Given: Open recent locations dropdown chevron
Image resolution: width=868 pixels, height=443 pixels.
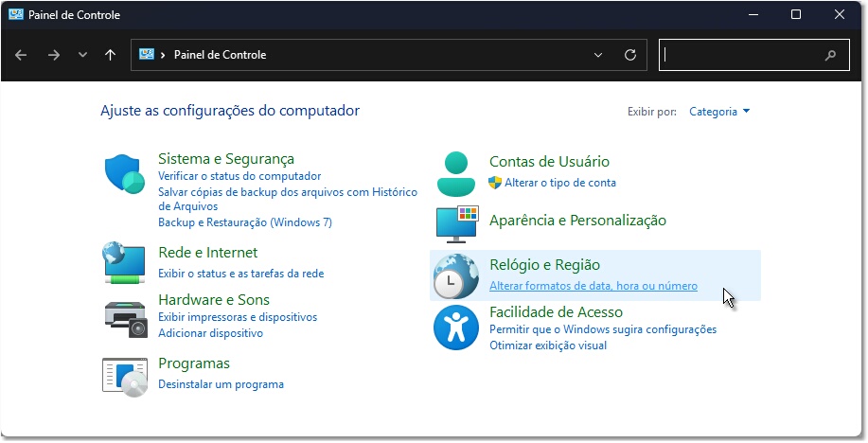Looking at the screenshot, I should [x=82, y=55].
